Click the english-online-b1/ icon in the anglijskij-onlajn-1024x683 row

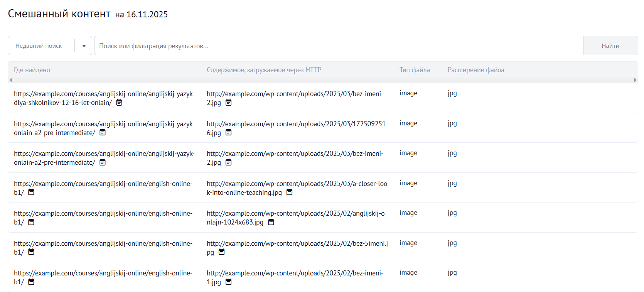[x=31, y=222]
